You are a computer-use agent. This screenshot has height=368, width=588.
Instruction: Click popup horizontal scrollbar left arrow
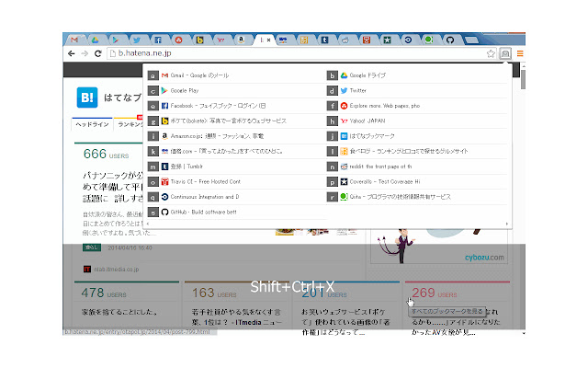click(148, 224)
